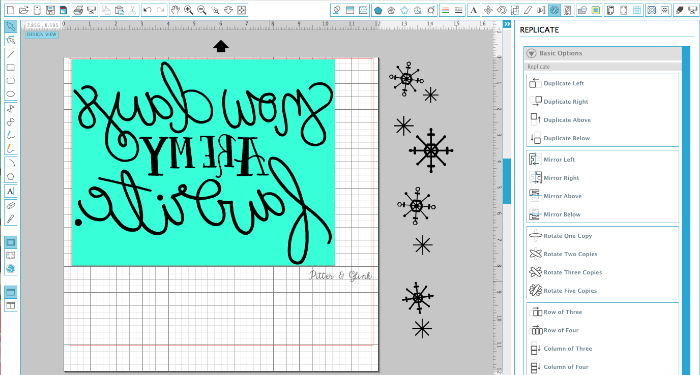Open the Move panel icon

coord(488,9)
